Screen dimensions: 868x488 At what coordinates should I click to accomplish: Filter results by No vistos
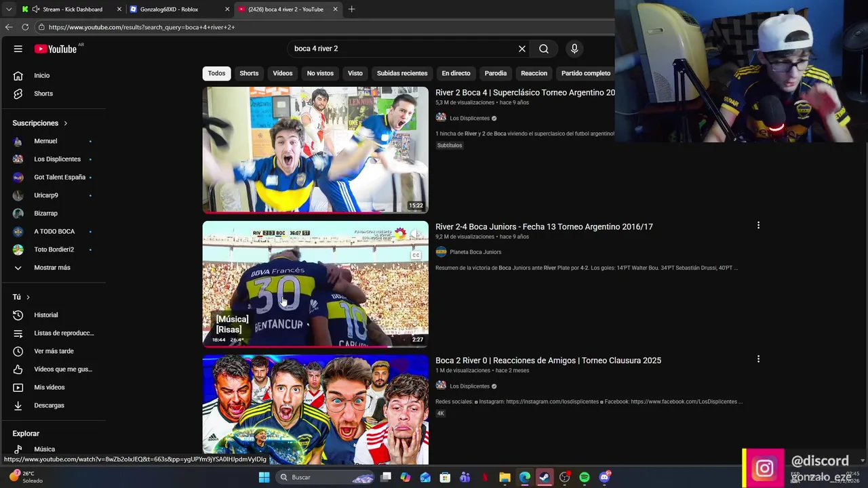coord(320,73)
